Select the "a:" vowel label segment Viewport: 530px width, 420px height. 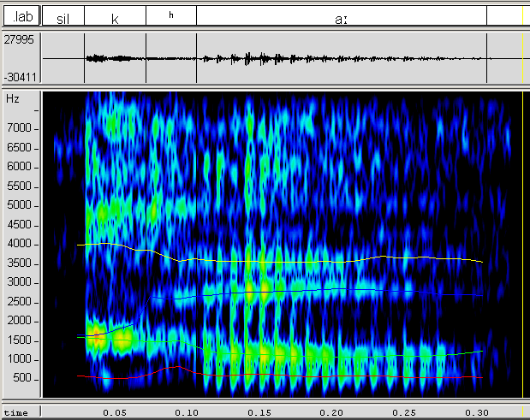coord(341,17)
